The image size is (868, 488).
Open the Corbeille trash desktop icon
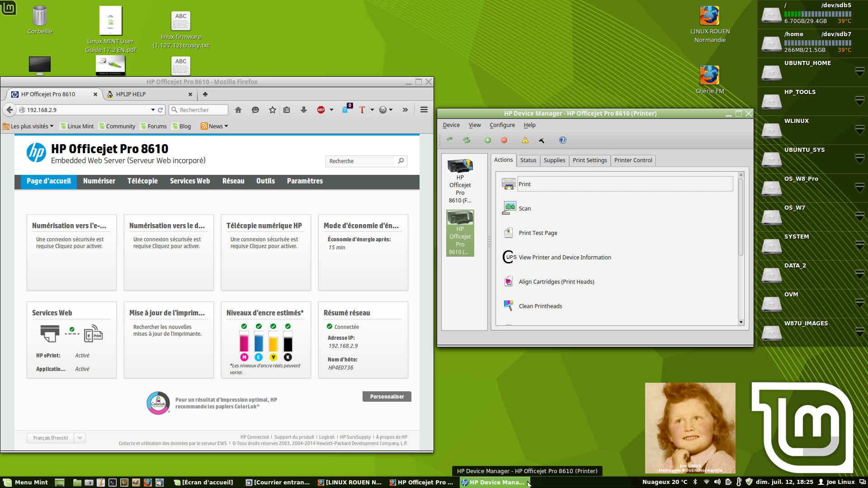click(40, 20)
